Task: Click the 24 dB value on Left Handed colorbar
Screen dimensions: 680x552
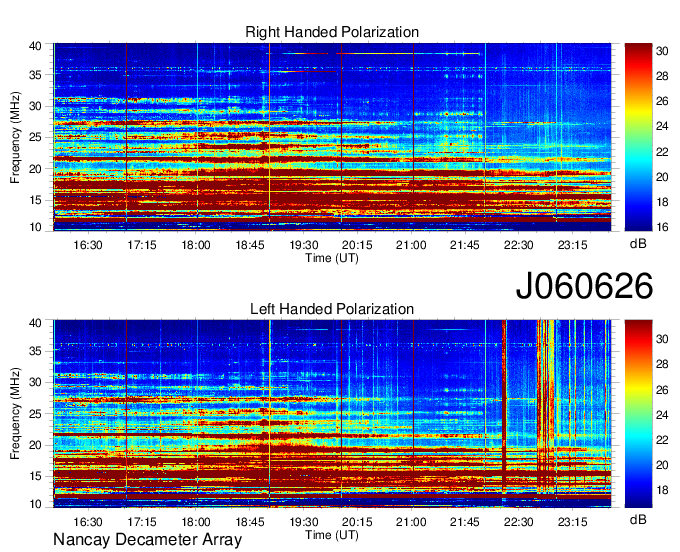Action: 662,415
